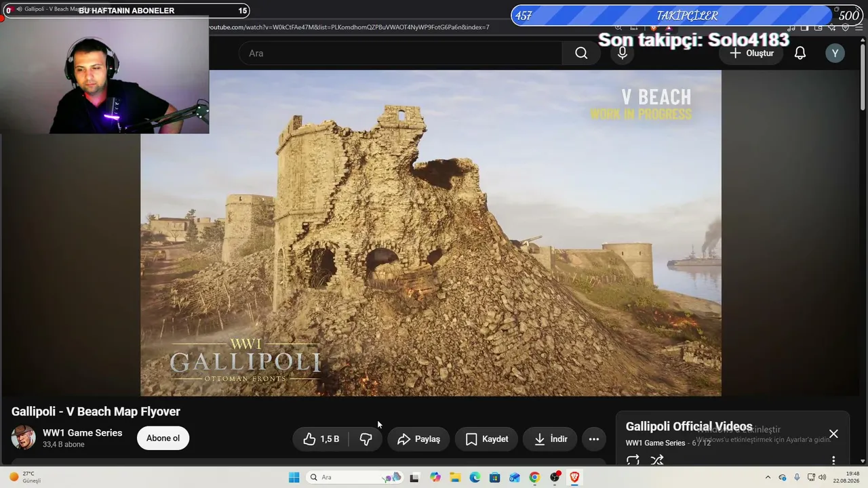Viewport: 868px width, 488px height.
Task: Click the Oluştur create button
Action: tap(751, 54)
